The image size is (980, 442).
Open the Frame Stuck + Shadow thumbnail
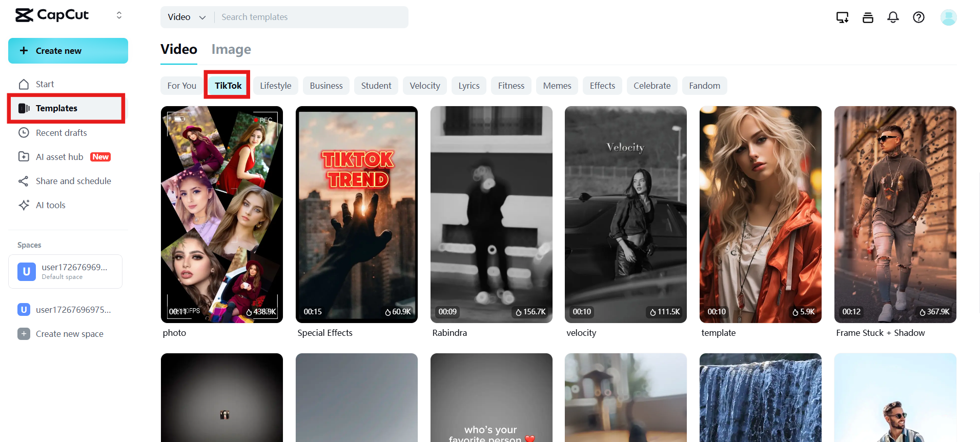[x=895, y=214]
